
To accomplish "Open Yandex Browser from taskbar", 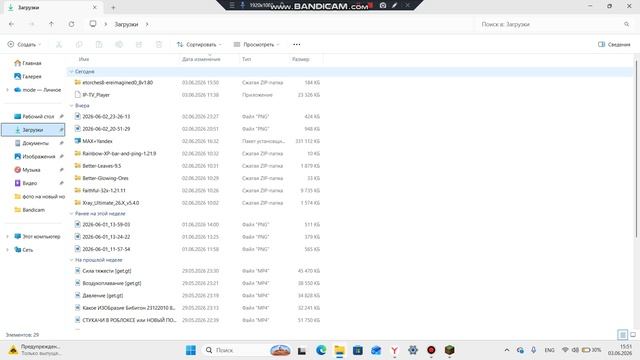I will tap(395, 350).
